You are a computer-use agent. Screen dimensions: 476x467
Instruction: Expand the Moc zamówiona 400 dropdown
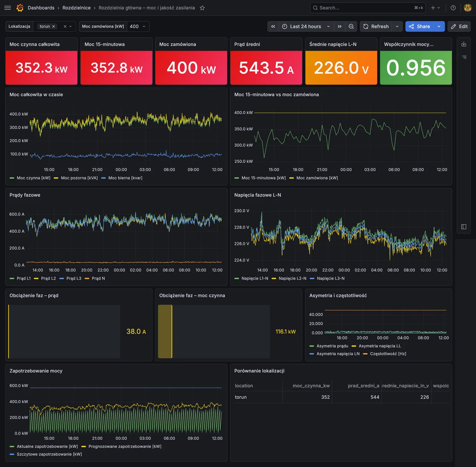click(138, 26)
